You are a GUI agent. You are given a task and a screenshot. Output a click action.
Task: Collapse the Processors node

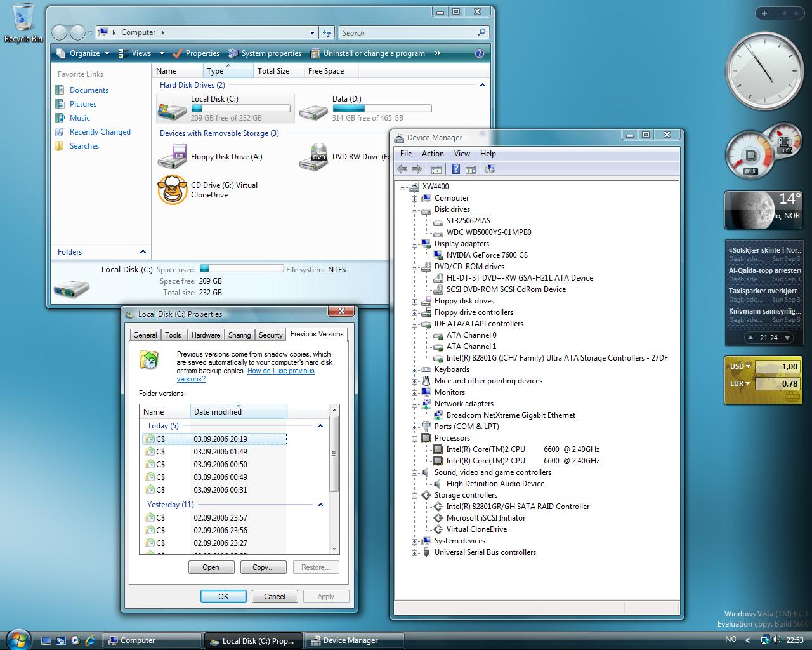(x=414, y=439)
